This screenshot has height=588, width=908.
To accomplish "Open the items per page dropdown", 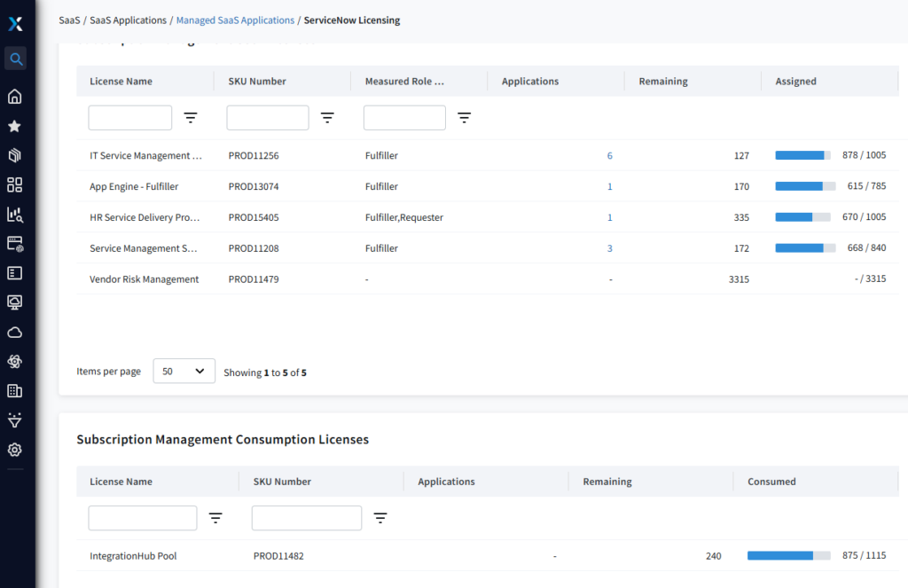I will 184,371.
